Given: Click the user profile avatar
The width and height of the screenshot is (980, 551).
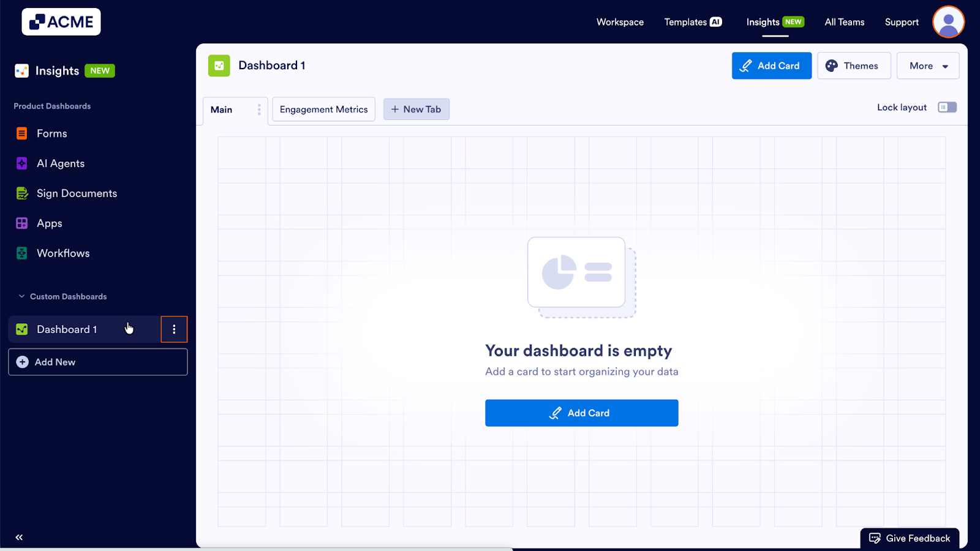Looking at the screenshot, I should [x=948, y=21].
